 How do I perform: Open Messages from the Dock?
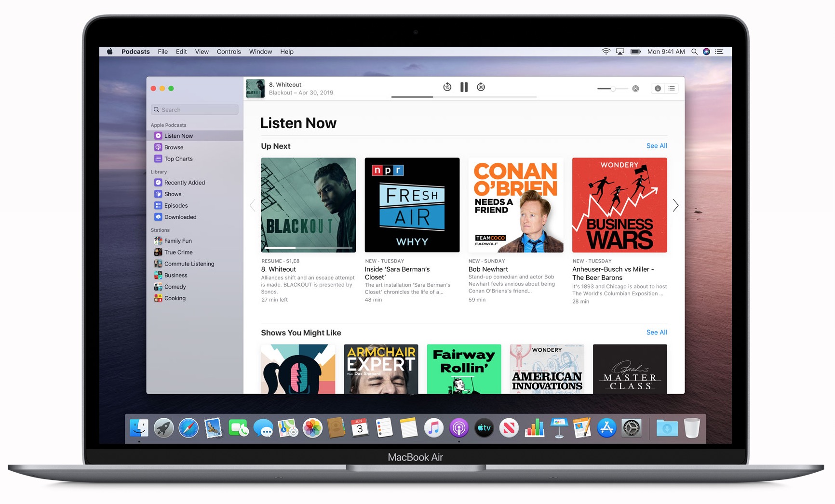[263, 428]
